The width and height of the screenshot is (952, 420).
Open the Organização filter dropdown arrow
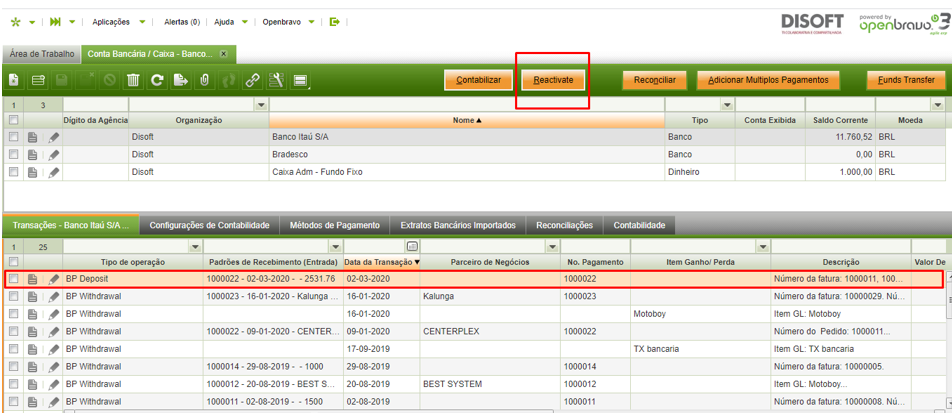point(262,104)
